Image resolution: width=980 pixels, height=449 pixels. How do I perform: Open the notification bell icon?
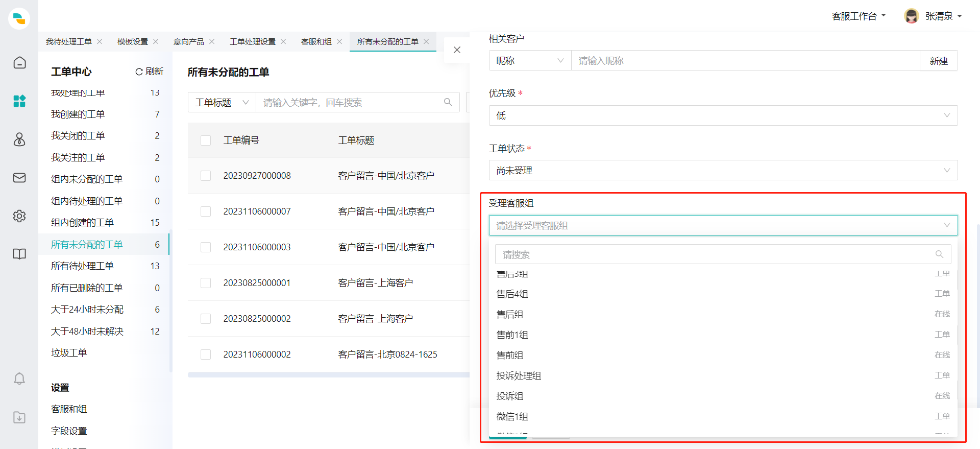point(19,379)
